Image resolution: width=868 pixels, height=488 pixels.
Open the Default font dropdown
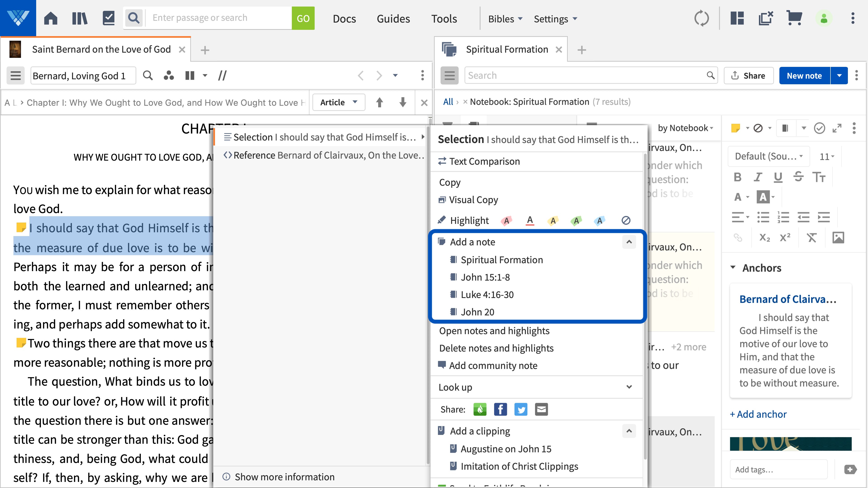pos(769,156)
